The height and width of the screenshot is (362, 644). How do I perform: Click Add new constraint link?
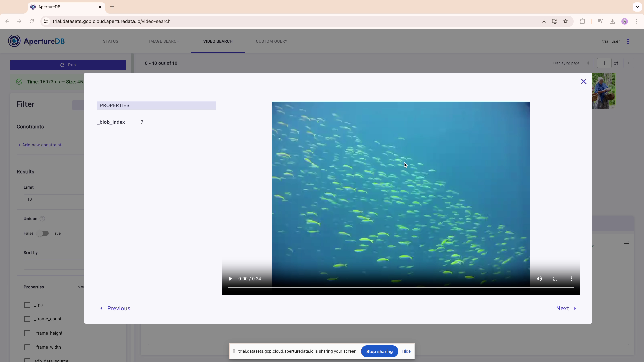(40, 145)
